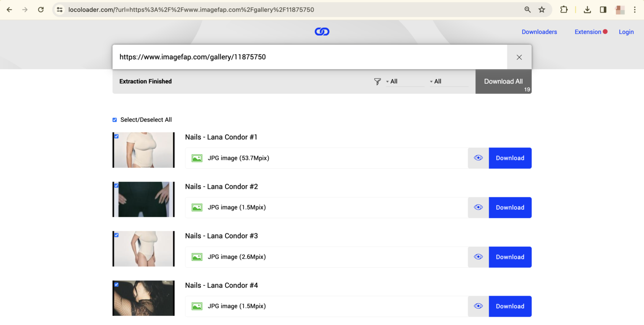644x325 pixels.
Task: Click the filter funnel icon
Action: pyautogui.click(x=377, y=82)
